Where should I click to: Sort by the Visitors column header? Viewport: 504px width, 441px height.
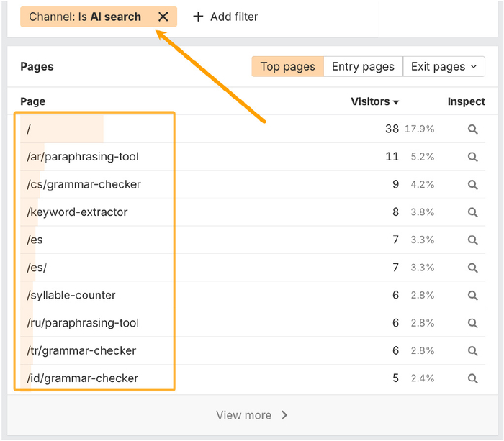pos(374,101)
